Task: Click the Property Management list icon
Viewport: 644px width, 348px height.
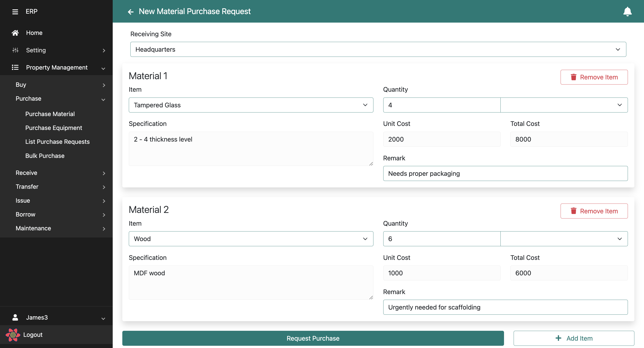Action: coord(15,68)
